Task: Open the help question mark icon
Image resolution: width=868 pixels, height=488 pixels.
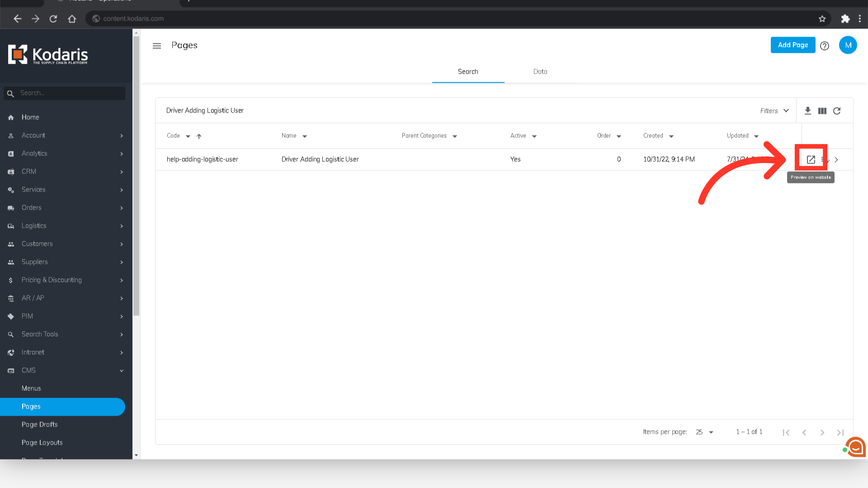Action: tap(824, 46)
